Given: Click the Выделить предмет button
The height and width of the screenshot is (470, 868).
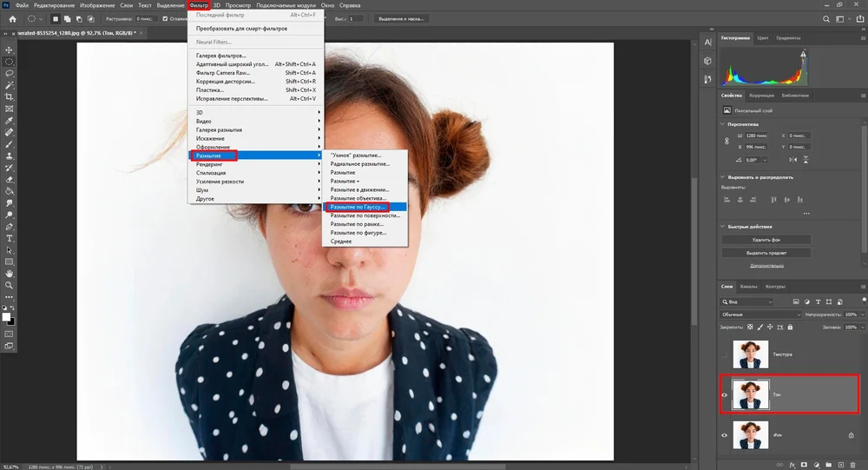Looking at the screenshot, I should click(766, 253).
